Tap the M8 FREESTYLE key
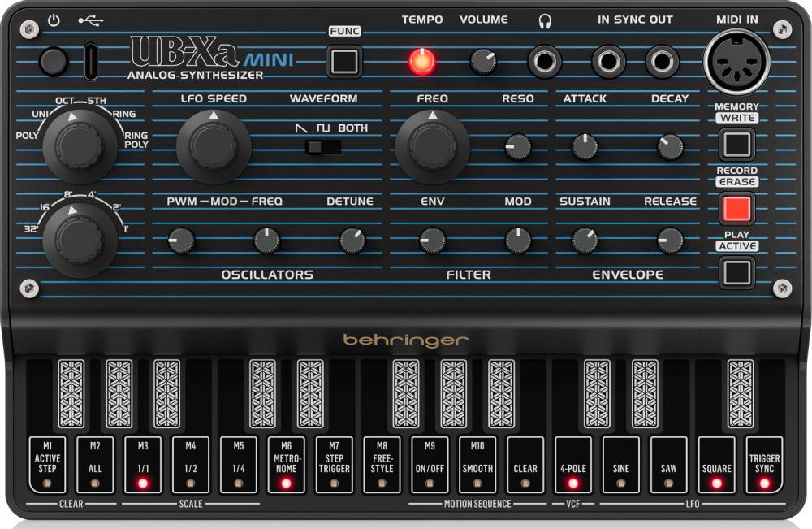Viewport: 812px width, 529px height. (382, 464)
